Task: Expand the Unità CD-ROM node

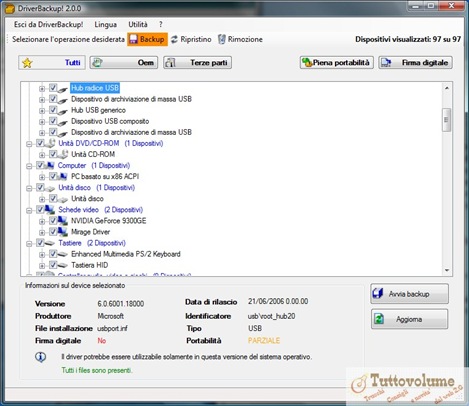Action: pos(42,155)
